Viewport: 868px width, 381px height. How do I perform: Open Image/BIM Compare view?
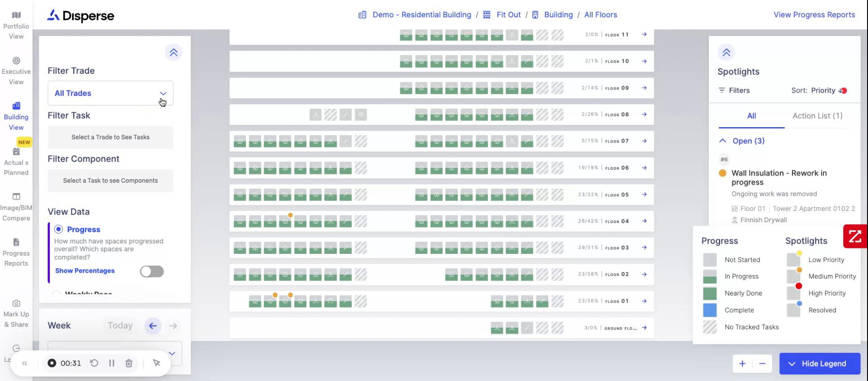16,207
